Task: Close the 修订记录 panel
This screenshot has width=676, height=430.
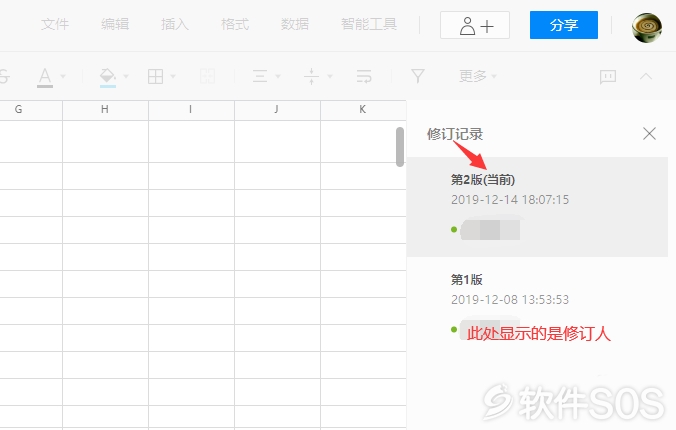Action: (x=649, y=134)
